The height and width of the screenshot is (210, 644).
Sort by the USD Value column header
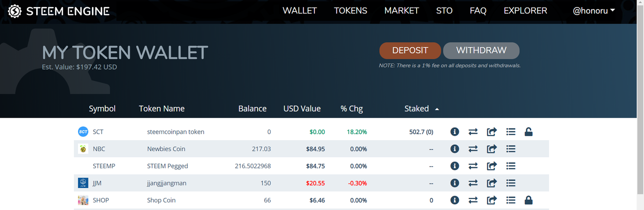tap(302, 109)
